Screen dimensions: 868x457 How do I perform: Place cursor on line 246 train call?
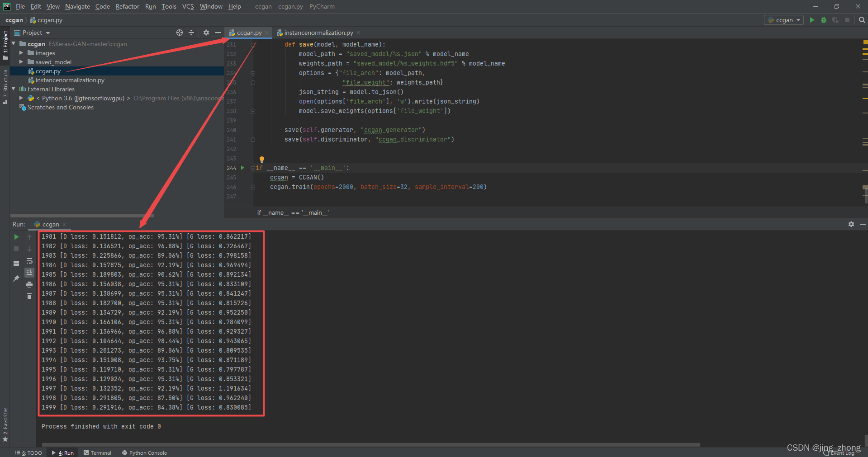[x=378, y=187]
